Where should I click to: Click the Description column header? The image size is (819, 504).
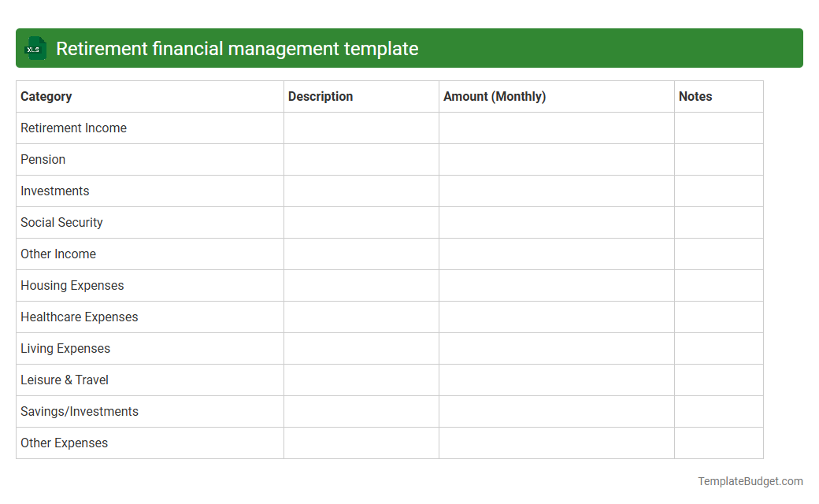321,96
